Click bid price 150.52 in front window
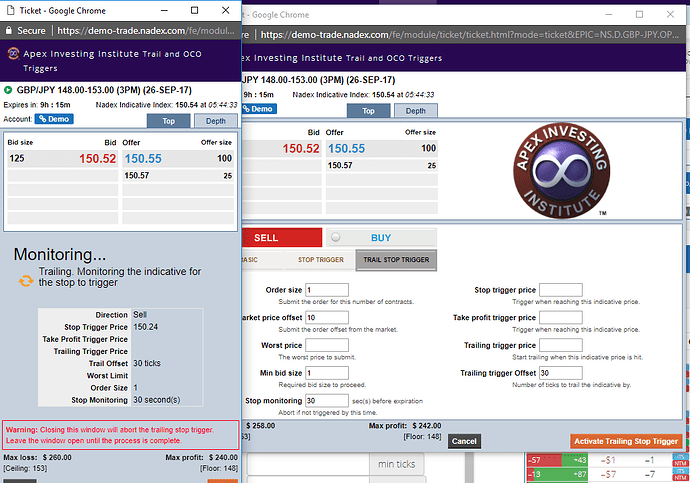This screenshot has width=690, height=483. [x=97, y=158]
